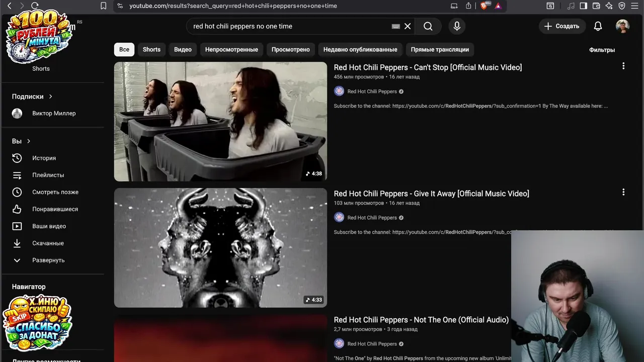Open more options for Can't Stop video

(x=623, y=66)
